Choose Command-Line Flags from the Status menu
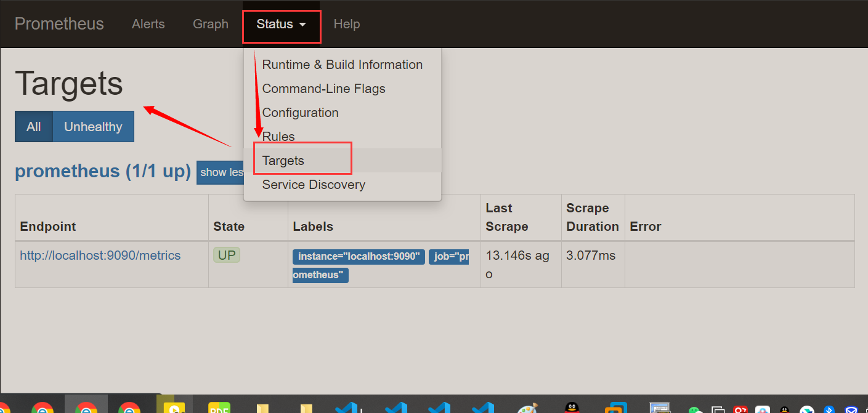Screen dimensions: 868x413 point(343,89)
